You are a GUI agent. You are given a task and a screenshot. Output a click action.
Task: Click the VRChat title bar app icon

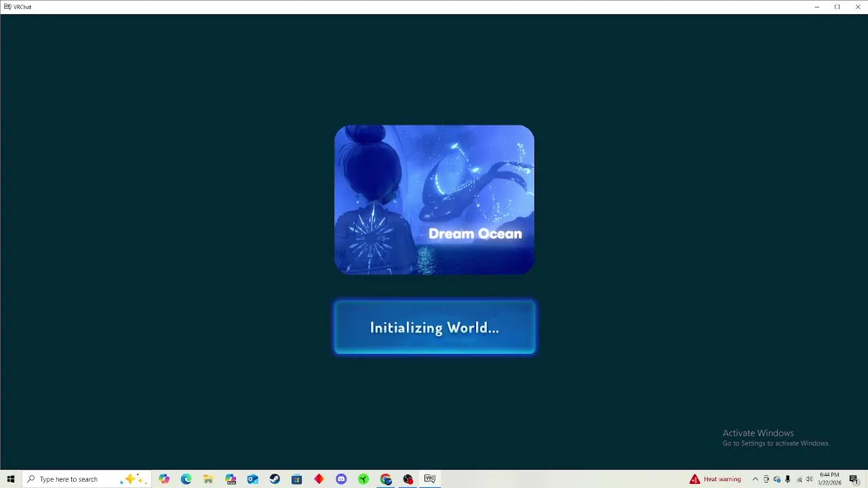pyautogui.click(x=7, y=7)
